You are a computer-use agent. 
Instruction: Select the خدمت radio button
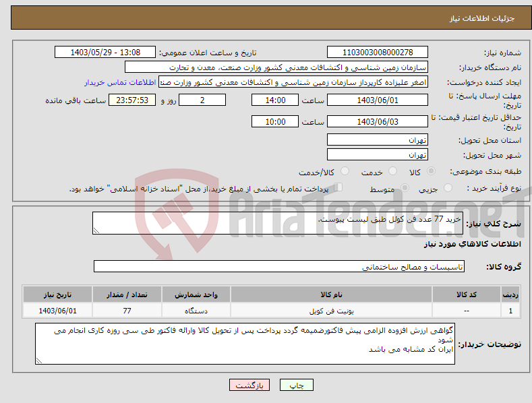point(392,171)
